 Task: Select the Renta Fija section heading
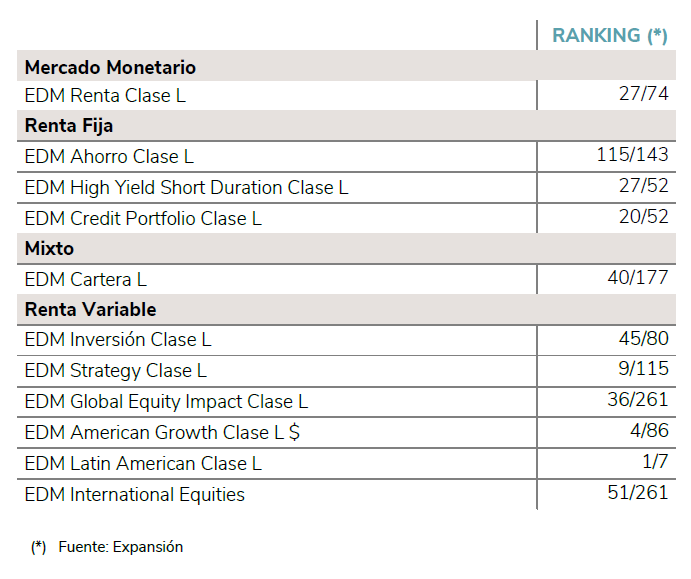[69, 126]
